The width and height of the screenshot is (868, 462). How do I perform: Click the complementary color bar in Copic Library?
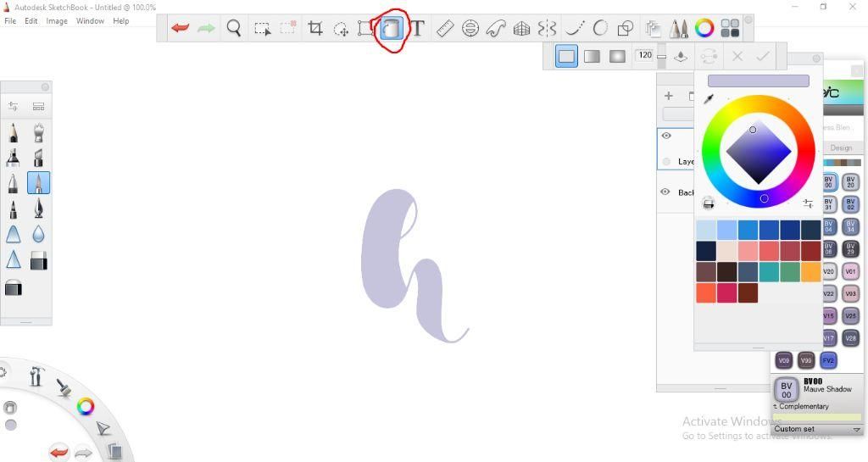(x=817, y=417)
